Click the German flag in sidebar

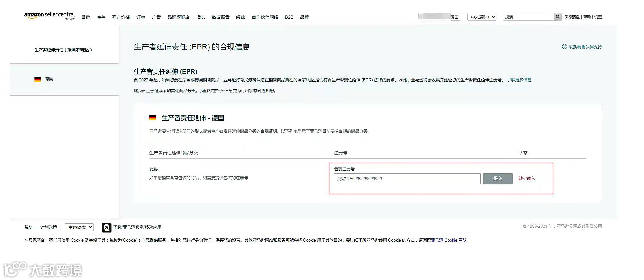click(x=37, y=79)
